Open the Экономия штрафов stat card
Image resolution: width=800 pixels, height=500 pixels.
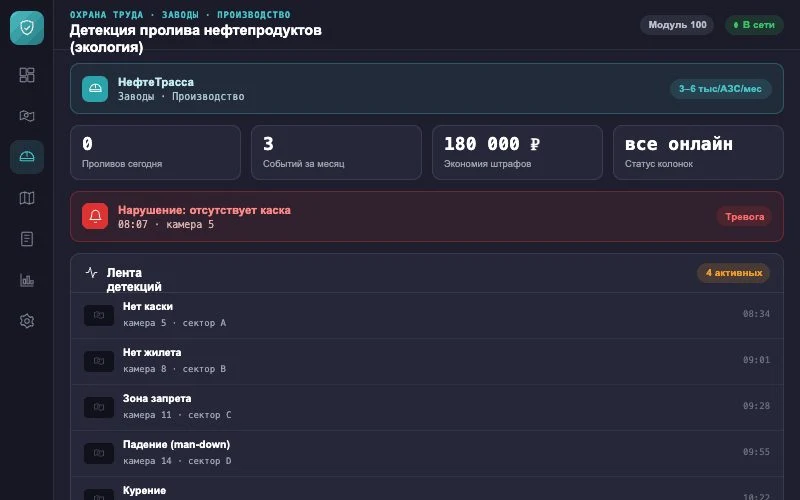[517, 153]
